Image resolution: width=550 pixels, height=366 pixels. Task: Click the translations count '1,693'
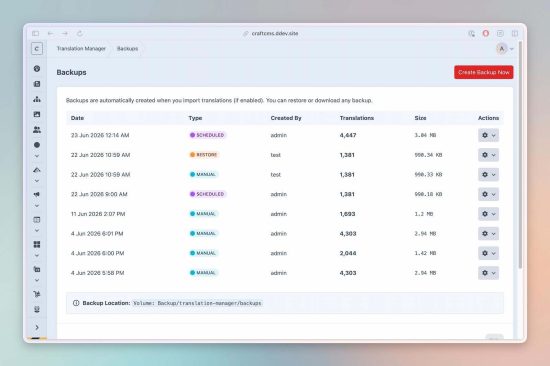pos(347,214)
